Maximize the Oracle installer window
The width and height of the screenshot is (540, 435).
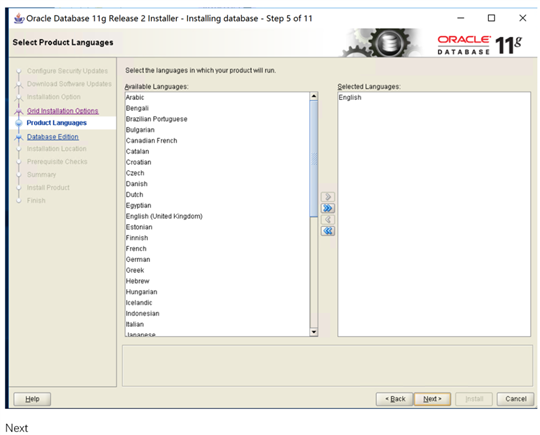point(491,18)
